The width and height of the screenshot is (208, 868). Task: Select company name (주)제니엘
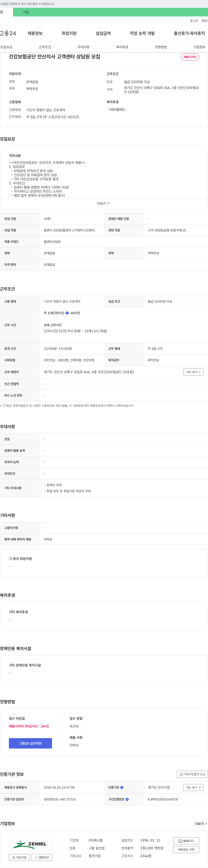click(95, 840)
